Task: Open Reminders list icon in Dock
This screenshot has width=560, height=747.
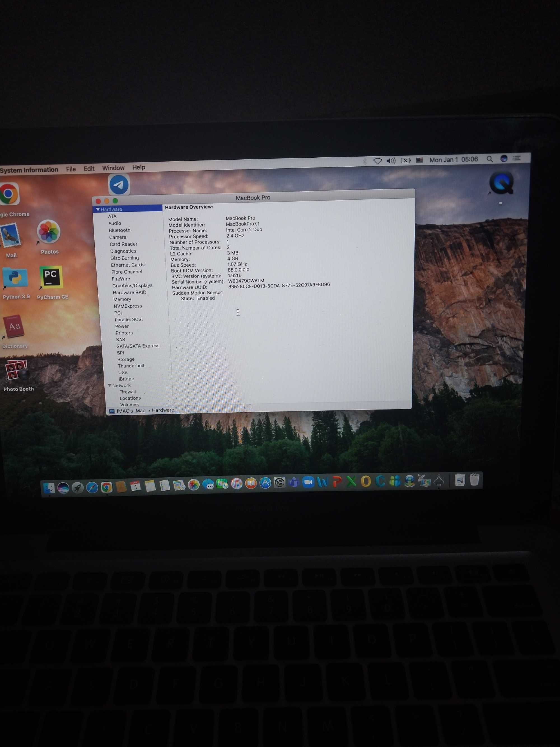Action: (x=164, y=486)
